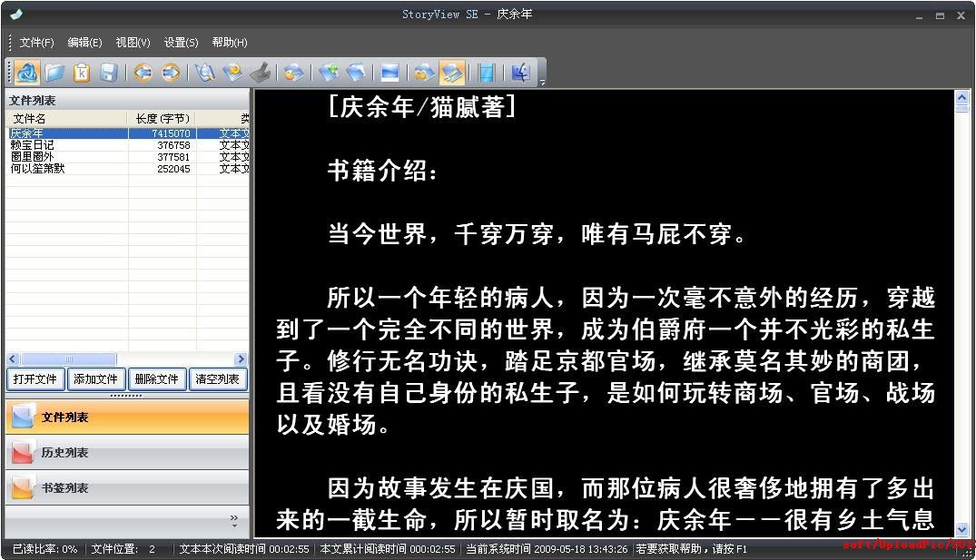
Task: Open toolbar overflow options arrow
Action: pos(542,82)
